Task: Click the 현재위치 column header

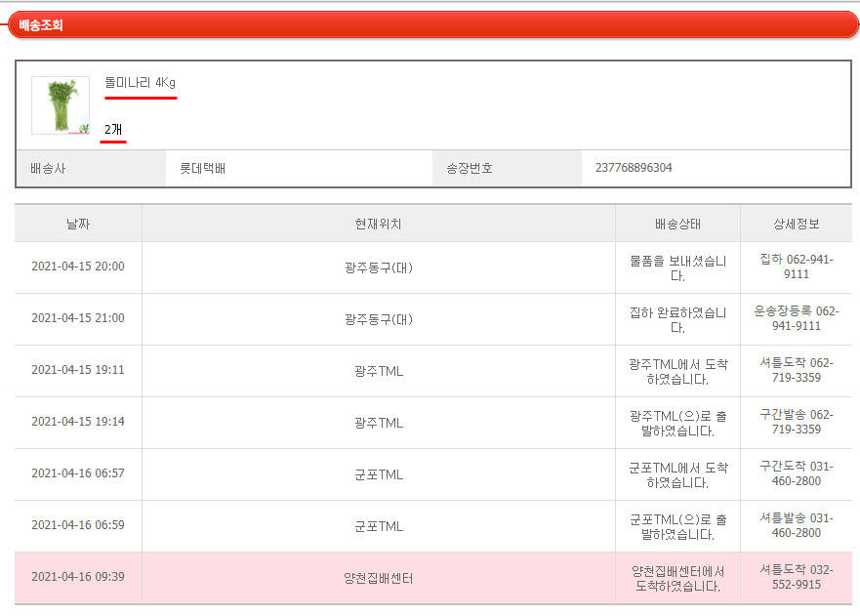Action: (x=379, y=224)
